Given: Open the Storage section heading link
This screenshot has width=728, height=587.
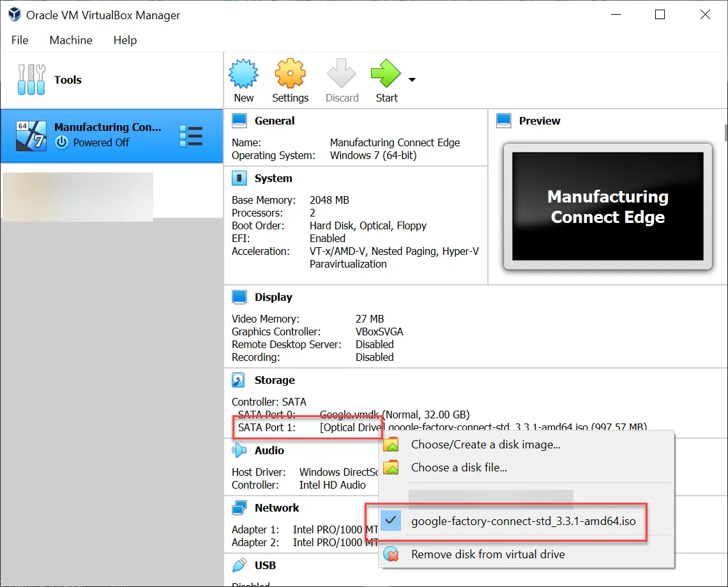Looking at the screenshot, I should pos(275,380).
